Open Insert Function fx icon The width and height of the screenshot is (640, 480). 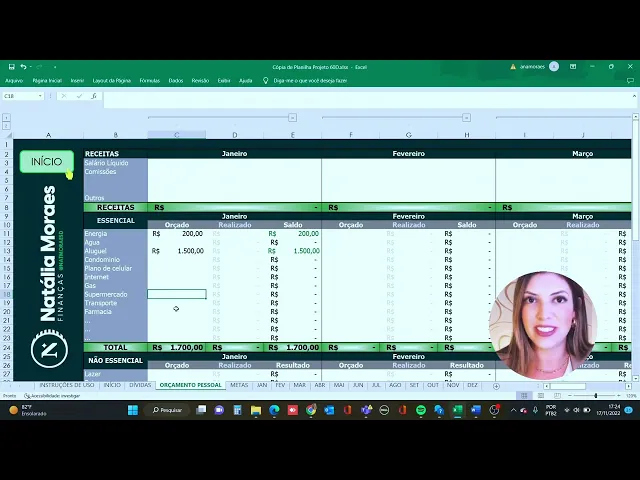point(94,96)
